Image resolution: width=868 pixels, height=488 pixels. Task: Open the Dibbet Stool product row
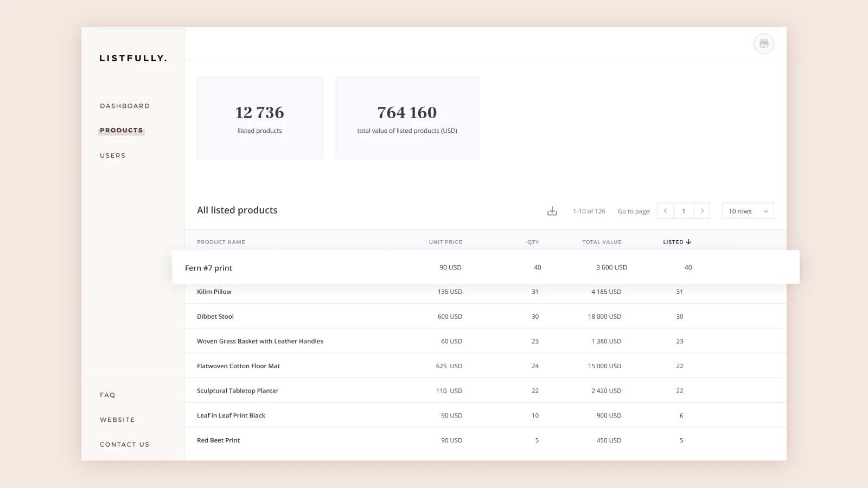(215, 317)
